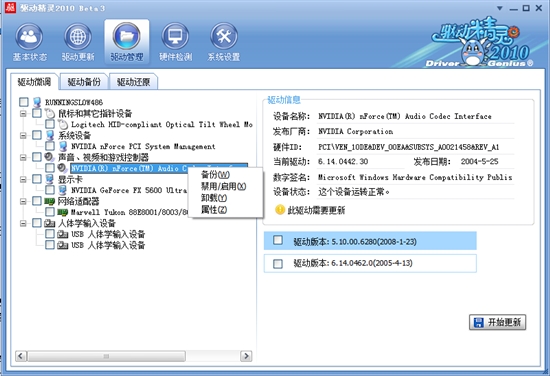Check the Logitech HID-compliant mouse checkbox
Screen dimensions: 550x376
click(50, 124)
